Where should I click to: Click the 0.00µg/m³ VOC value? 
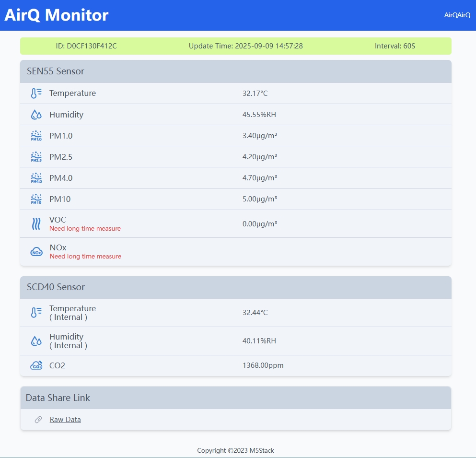tap(259, 224)
